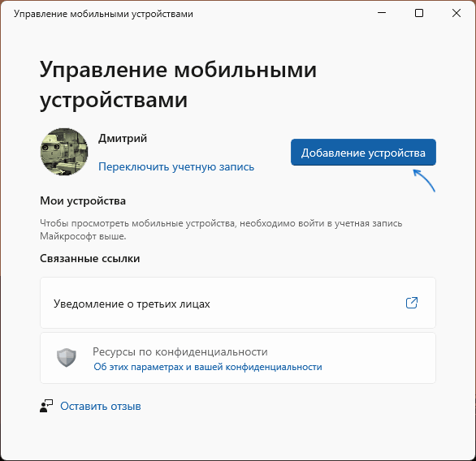Screen dimensions: 476x461
Task: Open external link icon for Уведомление о третьих лицах
Action: pos(412,303)
